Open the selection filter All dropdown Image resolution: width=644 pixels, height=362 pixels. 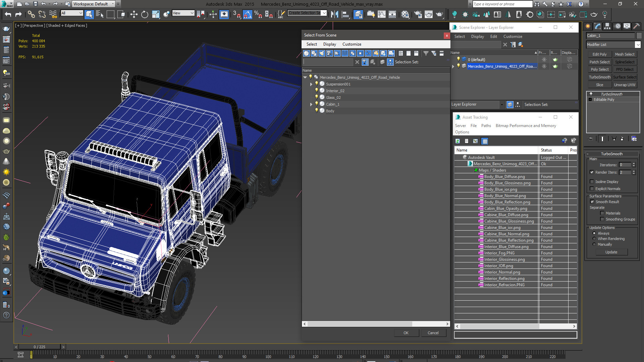pos(72,13)
